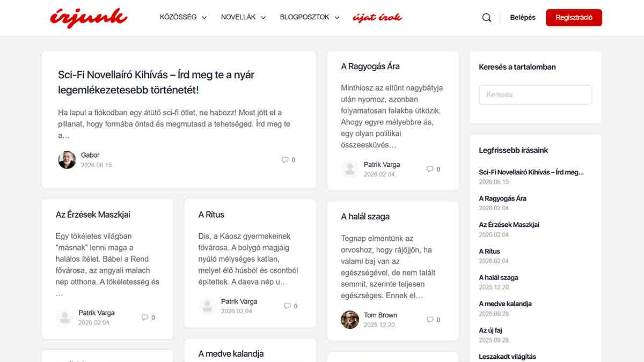Open A Ragyogás Ára card title

(370, 67)
